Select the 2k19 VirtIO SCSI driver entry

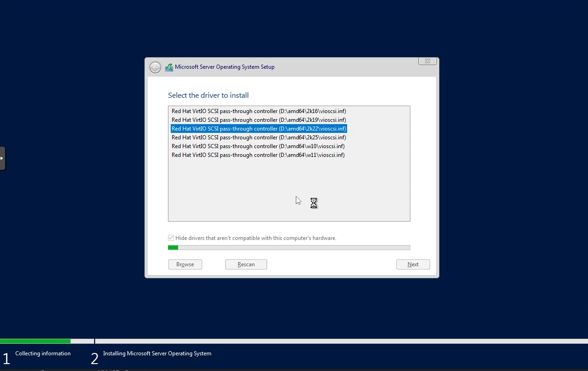coord(258,120)
